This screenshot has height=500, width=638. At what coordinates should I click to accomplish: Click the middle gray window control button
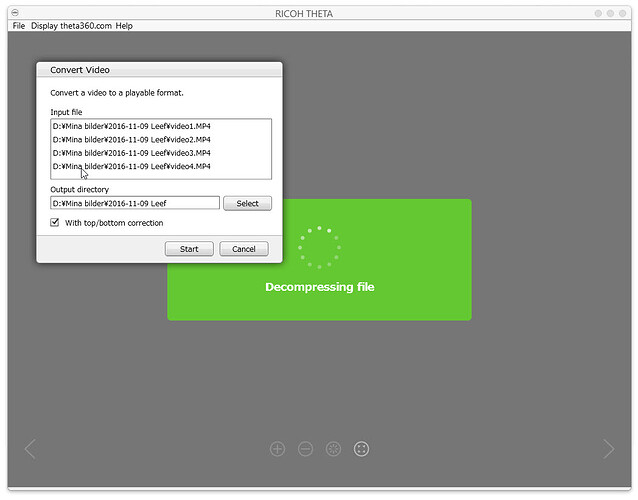coord(610,13)
